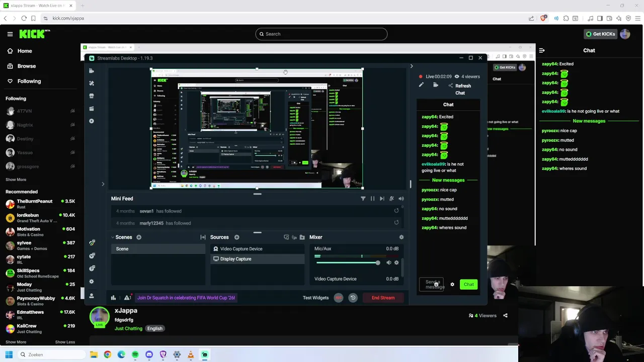
Task: Open the account profile icon in Streamlabs sidebar
Action: tap(92, 296)
